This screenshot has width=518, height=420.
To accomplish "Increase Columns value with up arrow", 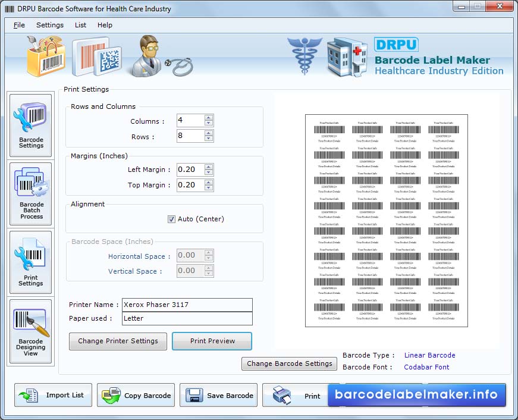I will [209, 117].
